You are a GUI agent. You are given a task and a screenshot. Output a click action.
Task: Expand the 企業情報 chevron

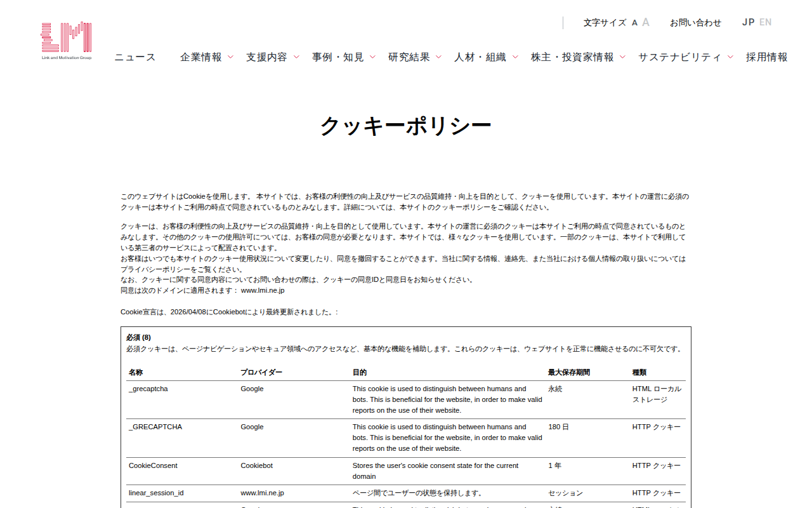(230, 57)
